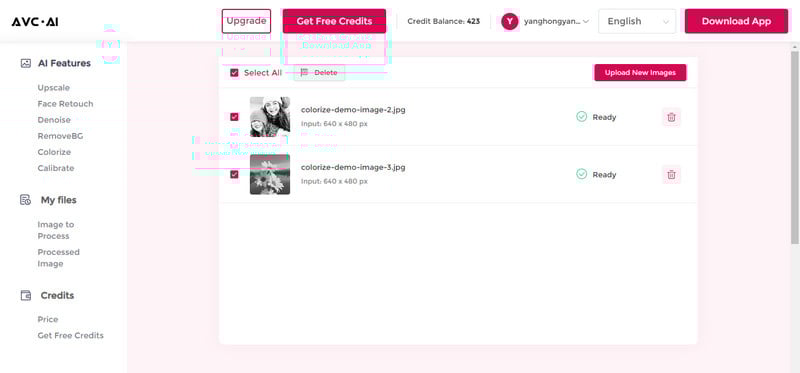Viewport: 800px width, 373px height.
Task: Click the user avatar Y icon
Action: pos(510,21)
